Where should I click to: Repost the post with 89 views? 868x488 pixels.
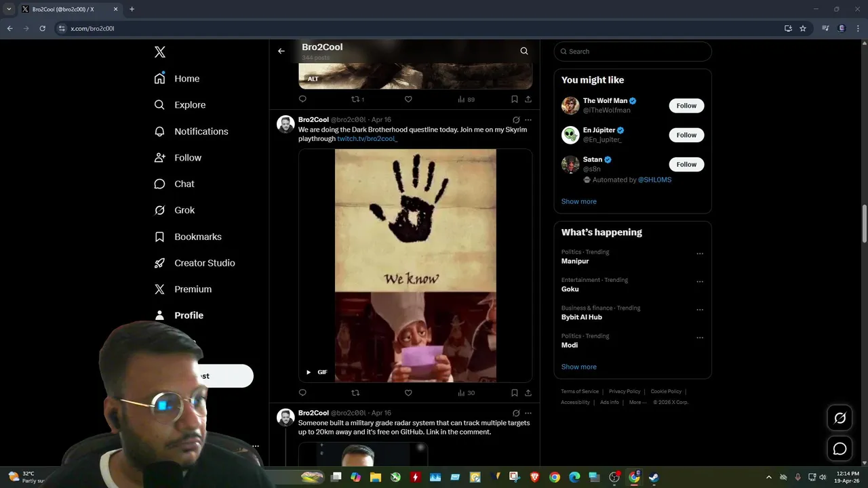tap(357, 99)
